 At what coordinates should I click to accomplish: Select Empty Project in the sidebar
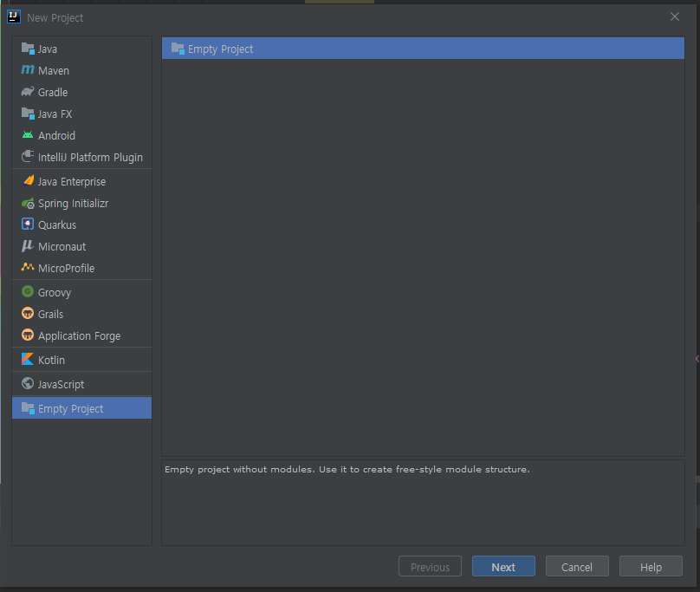[81, 408]
